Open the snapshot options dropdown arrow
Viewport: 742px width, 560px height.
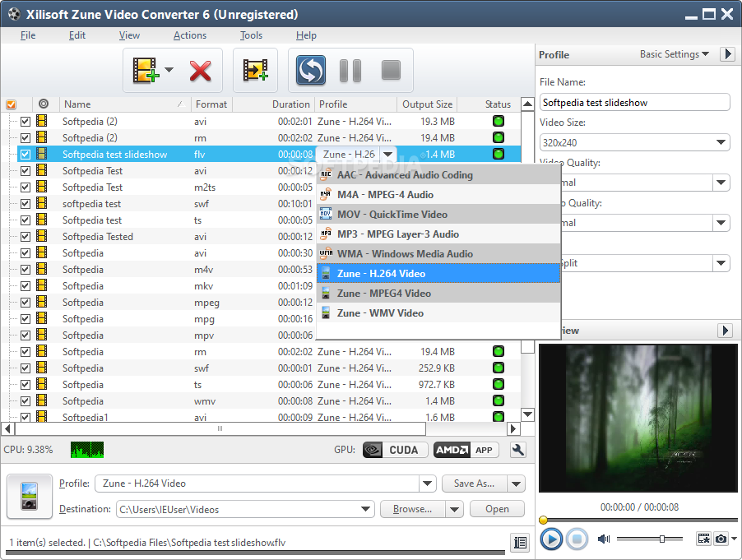click(734, 539)
